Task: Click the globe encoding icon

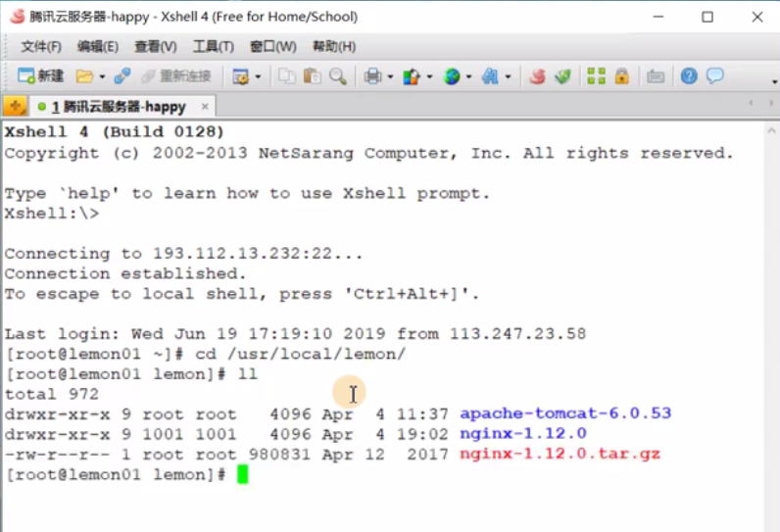Action: pyautogui.click(x=452, y=76)
